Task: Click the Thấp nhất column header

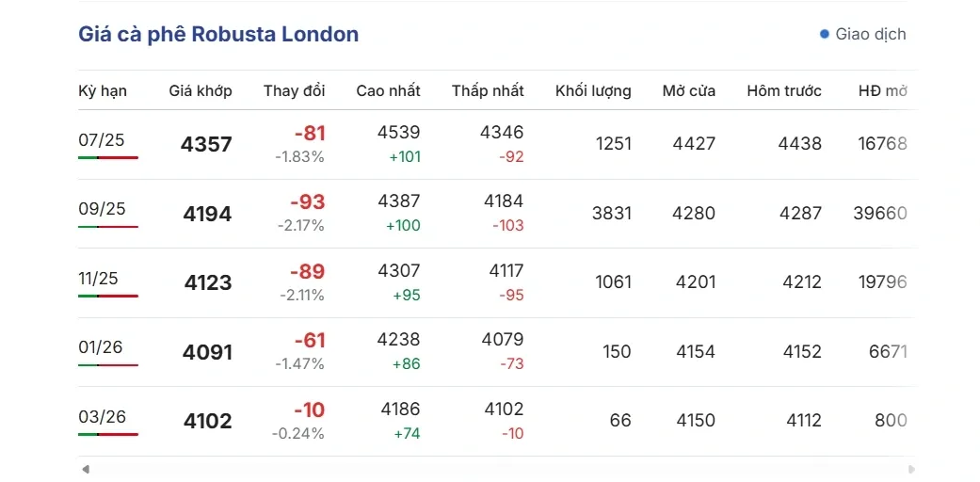Action: pos(488,91)
